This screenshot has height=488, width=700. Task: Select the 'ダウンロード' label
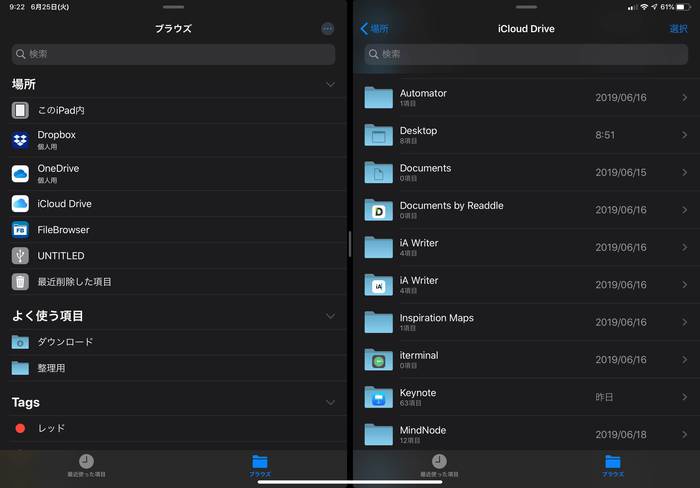pos(65,342)
